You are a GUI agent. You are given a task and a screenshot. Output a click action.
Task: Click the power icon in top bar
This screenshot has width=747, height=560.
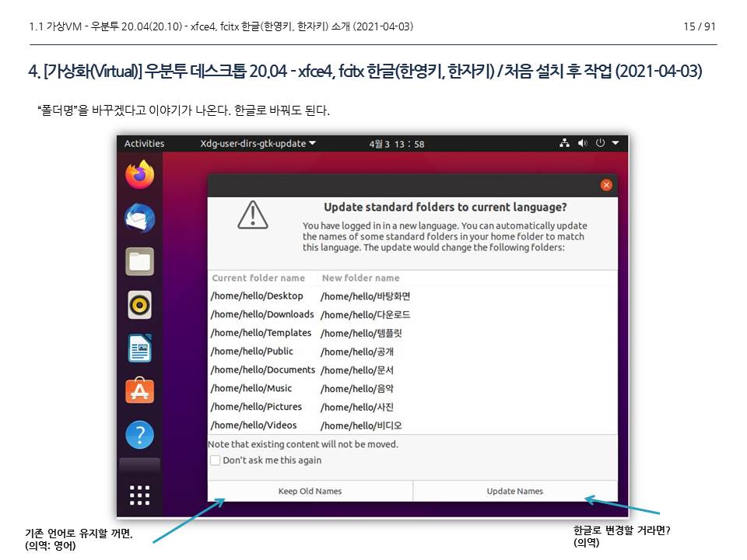[600, 143]
